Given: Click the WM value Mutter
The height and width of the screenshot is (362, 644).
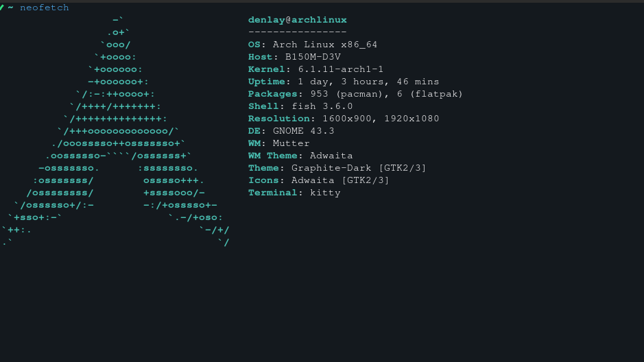Looking at the screenshot, I should (291, 143).
